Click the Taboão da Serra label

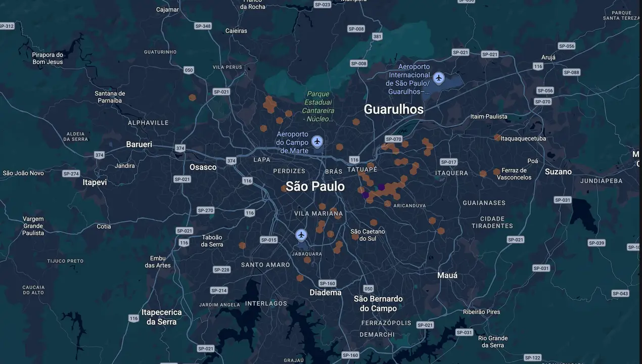(212, 241)
